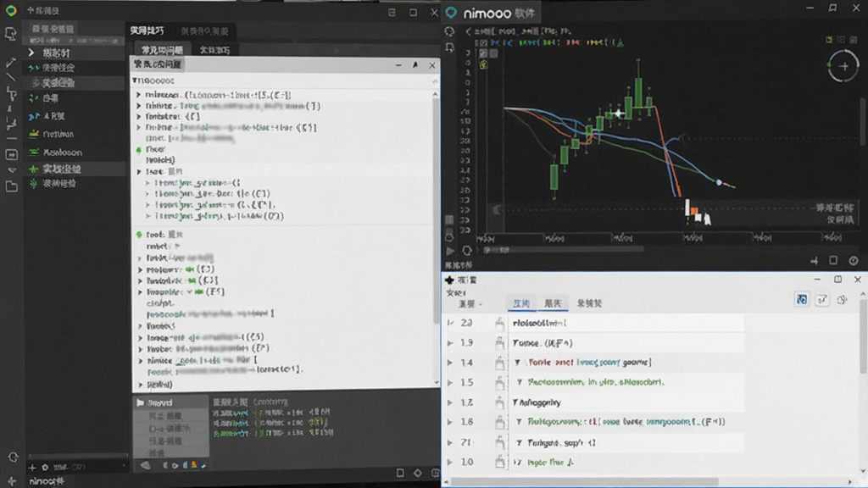
Task: Click the timeline slider beneath the chart
Action: (563, 250)
